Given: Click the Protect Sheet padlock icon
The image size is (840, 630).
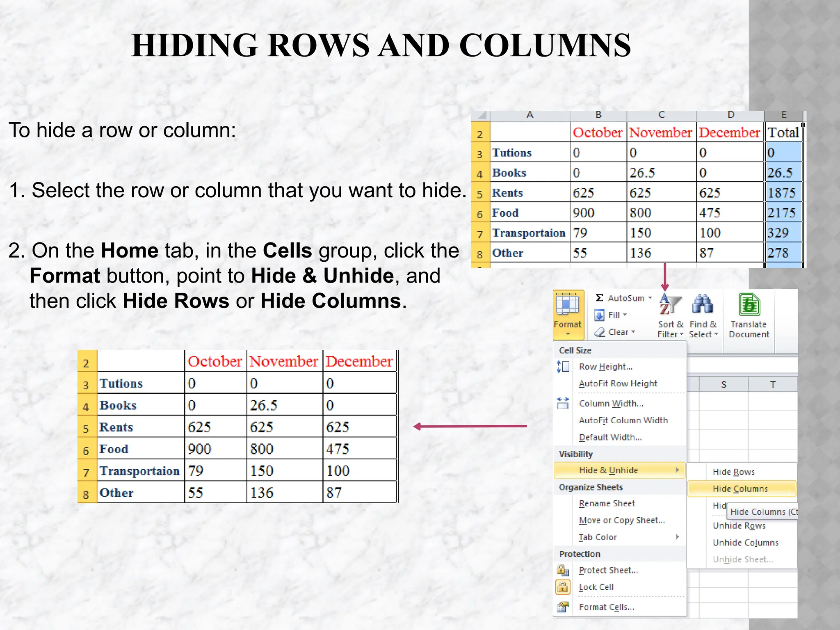Looking at the screenshot, I should tap(563, 570).
